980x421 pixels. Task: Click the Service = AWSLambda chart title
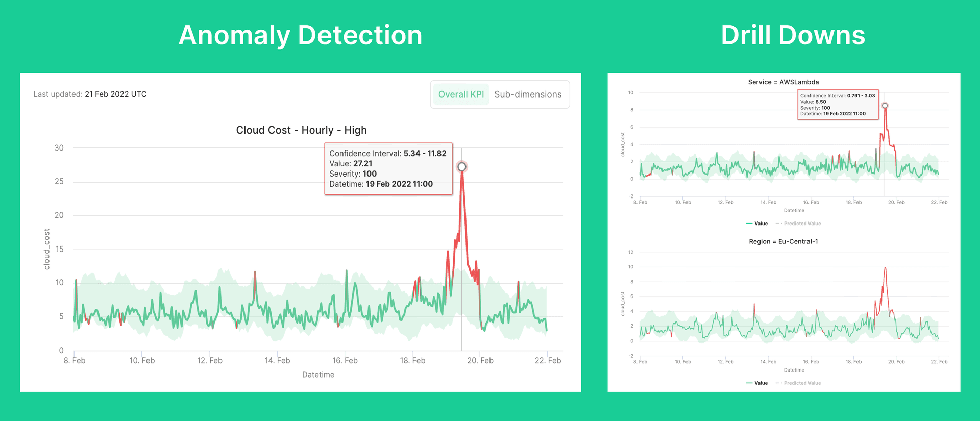point(783,82)
